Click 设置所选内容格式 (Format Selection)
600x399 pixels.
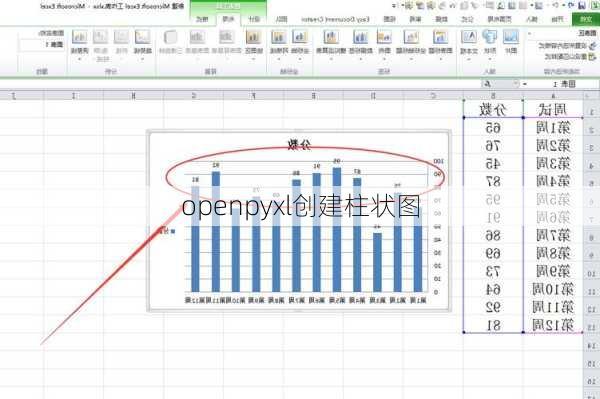(568, 46)
